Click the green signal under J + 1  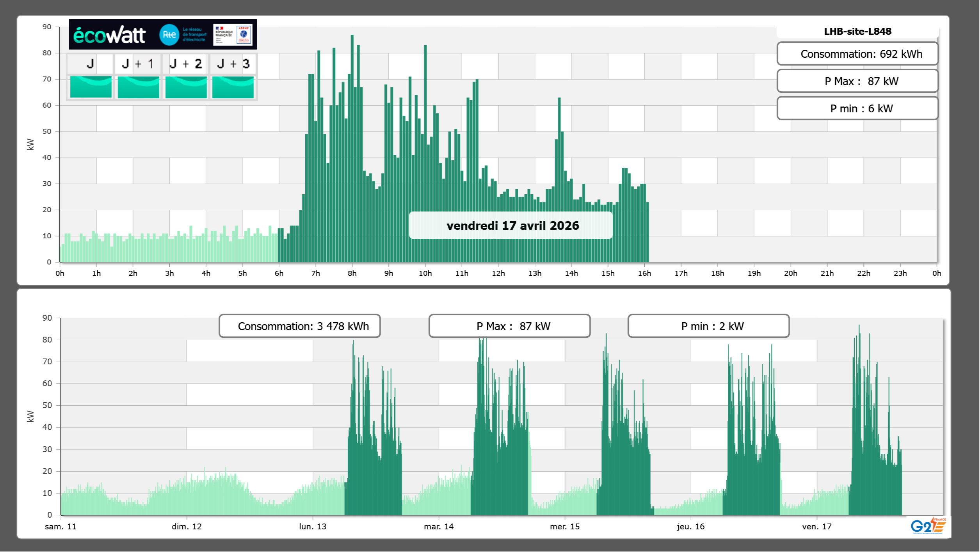pos(138,87)
